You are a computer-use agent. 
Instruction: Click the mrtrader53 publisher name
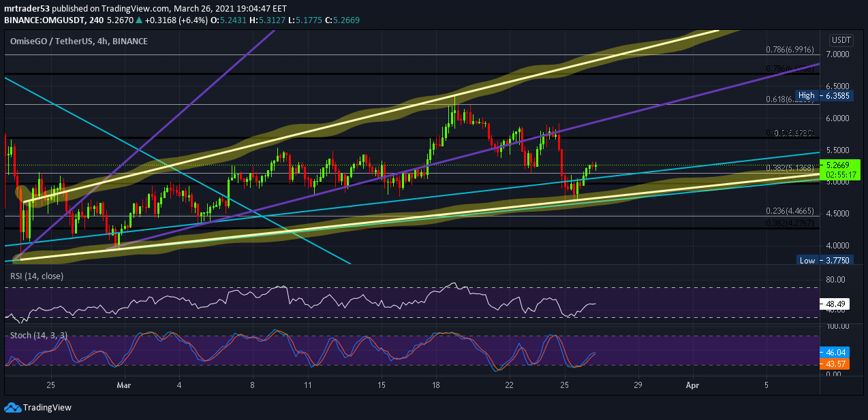point(26,7)
